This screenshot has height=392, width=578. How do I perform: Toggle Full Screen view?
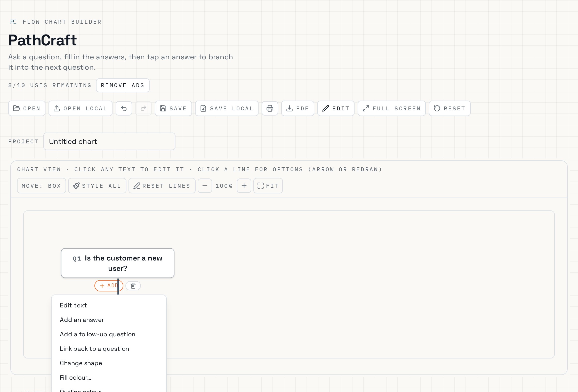pos(392,108)
